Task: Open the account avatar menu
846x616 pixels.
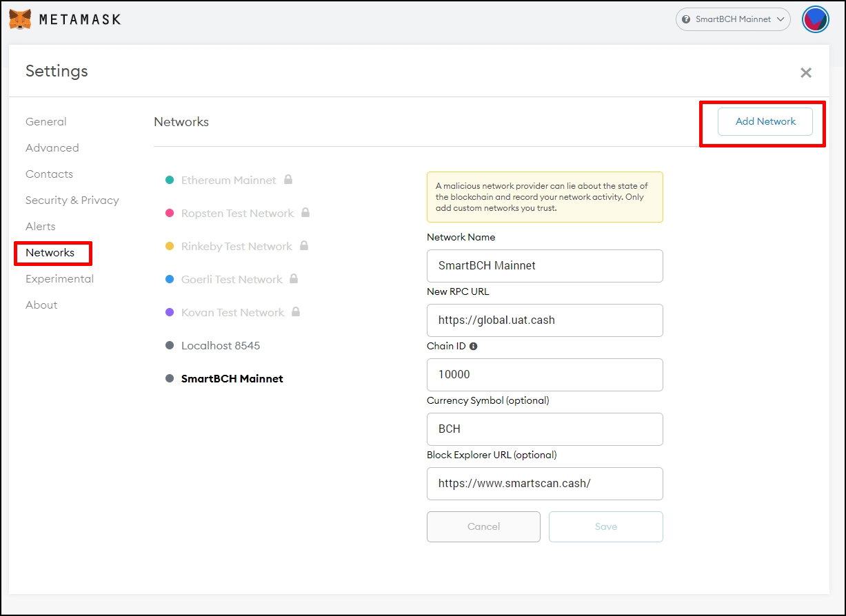Action: point(815,19)
